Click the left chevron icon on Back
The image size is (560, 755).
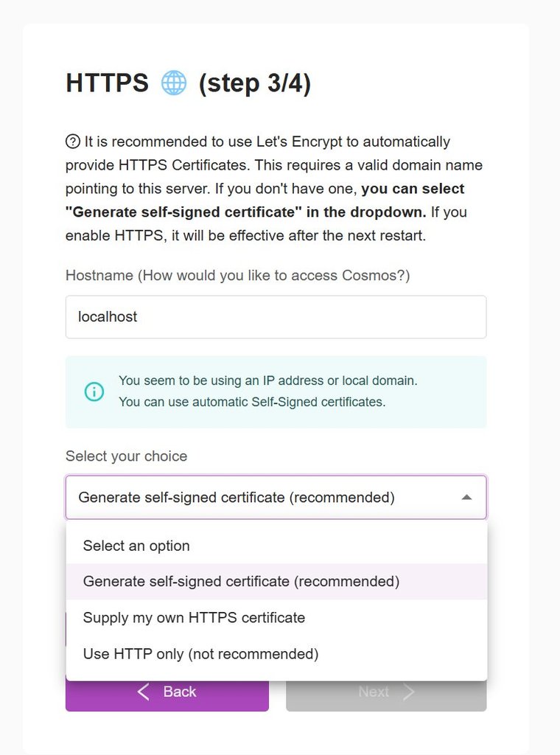pyautogui.click(x=144, y=692)
